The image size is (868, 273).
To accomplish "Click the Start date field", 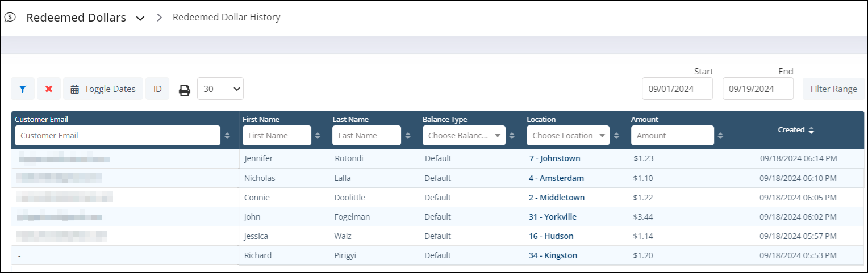I will click(677, 89).
